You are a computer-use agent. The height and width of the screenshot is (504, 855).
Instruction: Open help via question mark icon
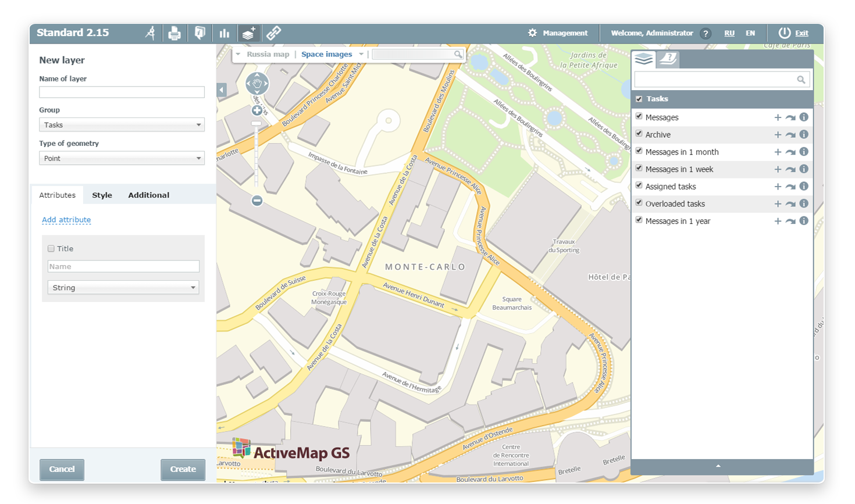click(706, 34)
